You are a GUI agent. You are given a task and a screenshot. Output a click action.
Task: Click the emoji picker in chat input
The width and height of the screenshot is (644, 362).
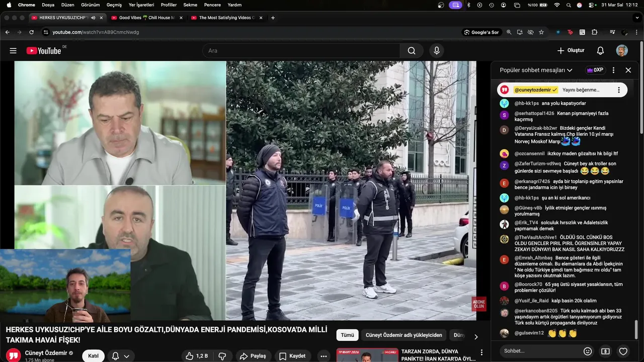click(x=587, y=351)
